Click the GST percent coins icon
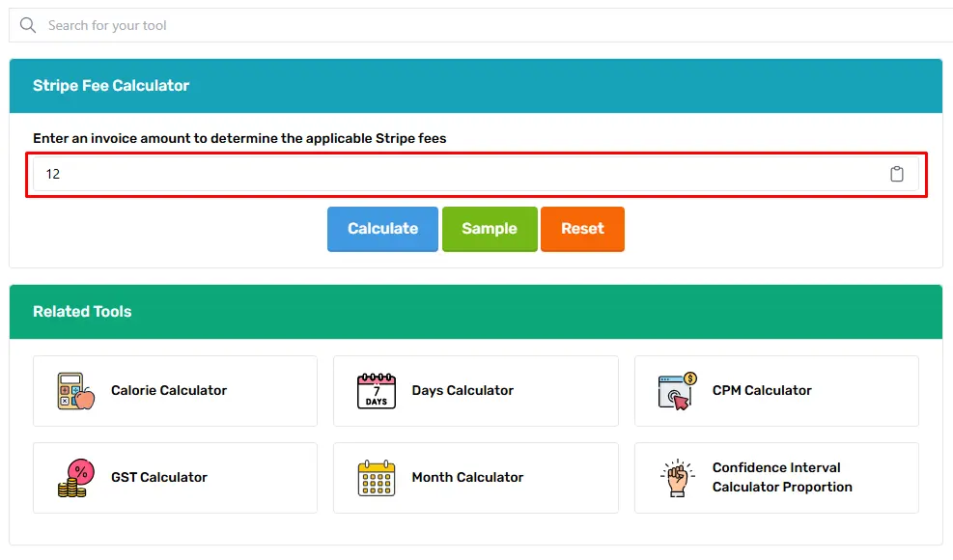 (76, 478)
